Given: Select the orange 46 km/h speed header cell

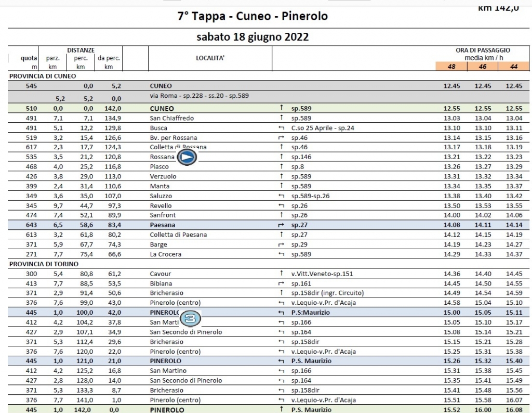Looking at the screenshot, I should coord(483,67).
